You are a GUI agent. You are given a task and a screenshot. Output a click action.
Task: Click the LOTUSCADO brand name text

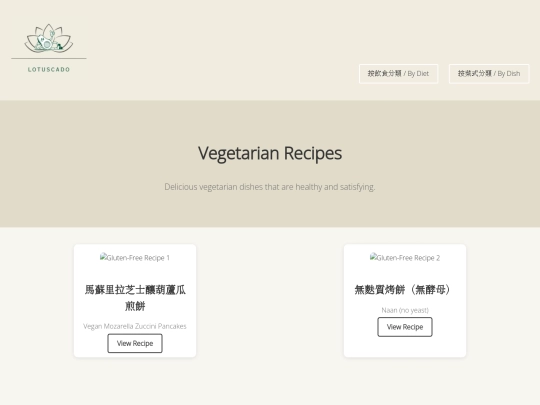(x=49, y=70)
